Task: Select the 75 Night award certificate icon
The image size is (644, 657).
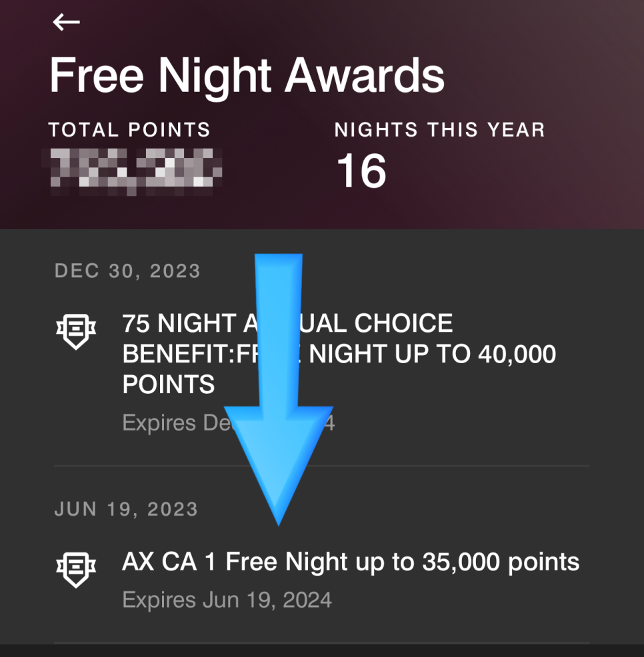Action: pos(76,331)
